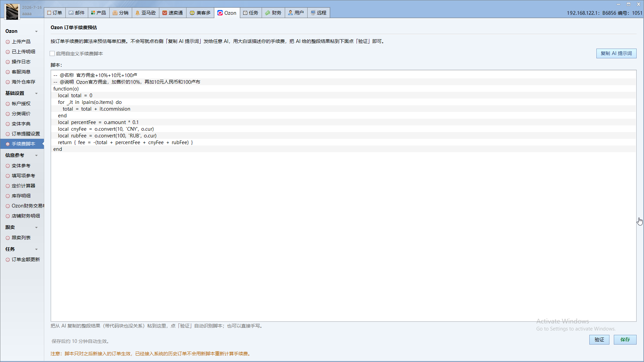Open the 订单 tab with clipboard icon
The height and width of the screenshot is (362, 644).
(55, 13)
